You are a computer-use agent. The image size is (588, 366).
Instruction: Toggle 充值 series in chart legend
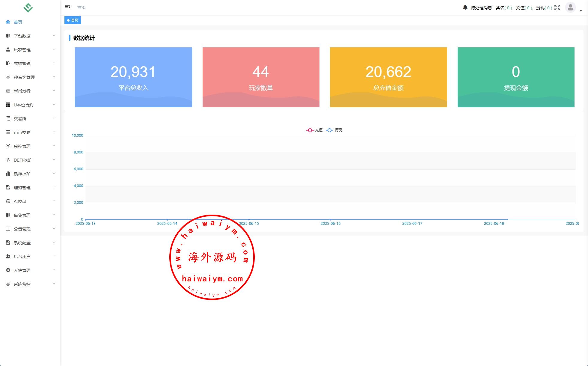coord(314,130)
